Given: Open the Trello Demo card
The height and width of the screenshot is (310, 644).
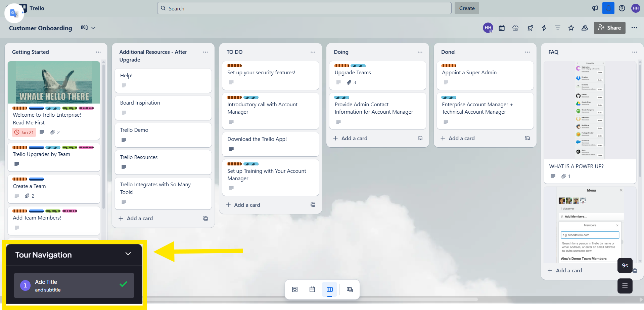Looking at the screenshot, I should (163, 135).
